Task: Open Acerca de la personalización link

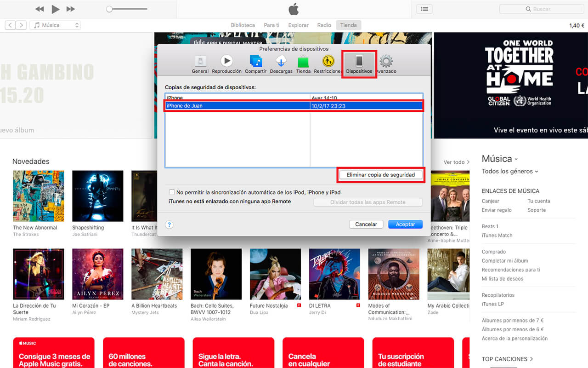Action: coord(514,339)
